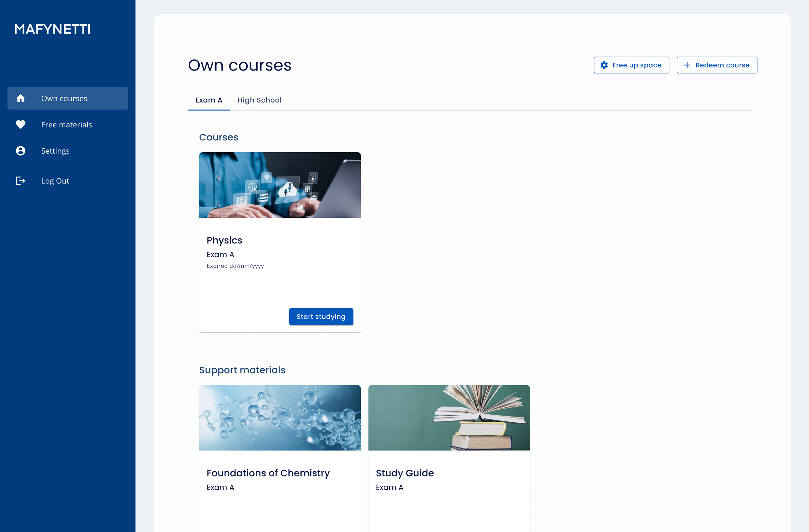Click Exam A label under Physics
Screen dimensions: 809x532
pyautogui.click(x=220, y=255)
